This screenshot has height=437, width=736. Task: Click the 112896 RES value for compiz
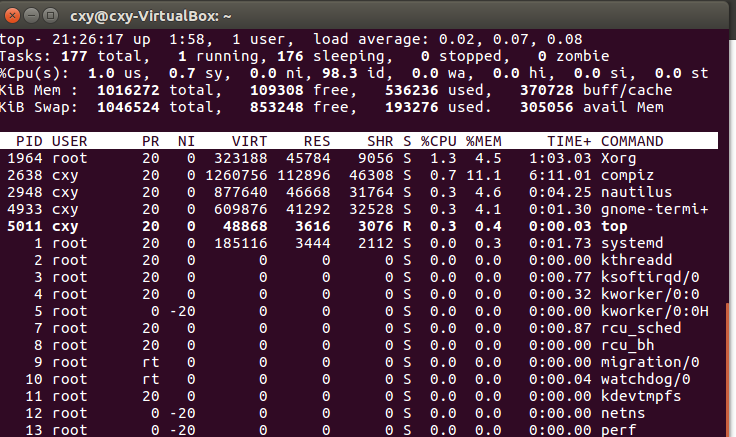(304, 176)
